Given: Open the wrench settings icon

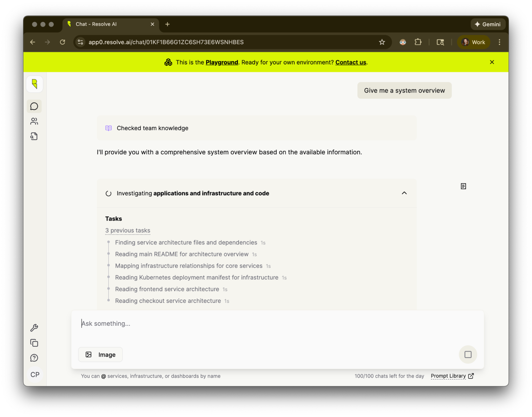Looking at the screenshot, I should click(34, 328).
